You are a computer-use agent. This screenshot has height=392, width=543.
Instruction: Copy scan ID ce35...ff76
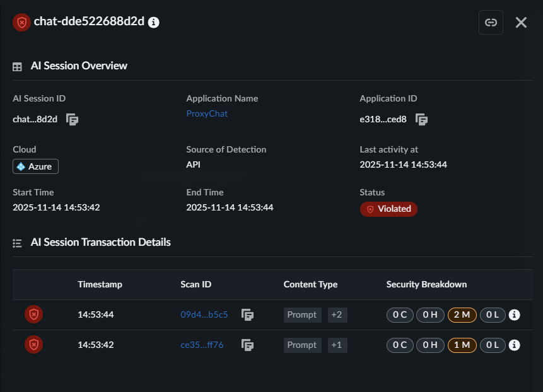pyautogui.click(x=248, y=345)
